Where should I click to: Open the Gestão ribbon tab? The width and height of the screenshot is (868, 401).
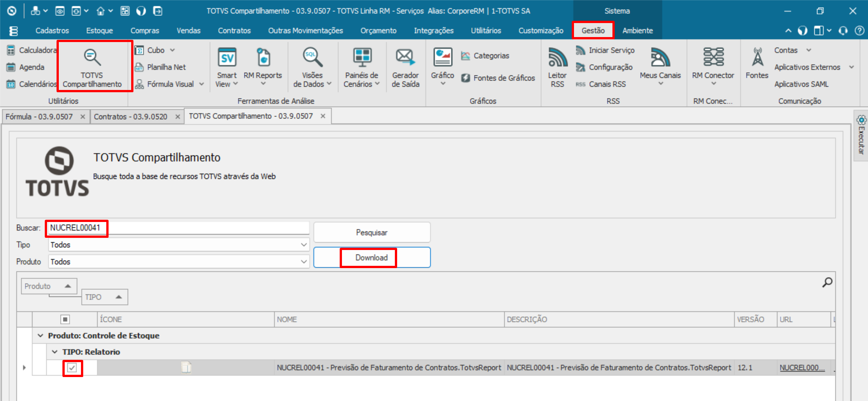coord(593,31)
